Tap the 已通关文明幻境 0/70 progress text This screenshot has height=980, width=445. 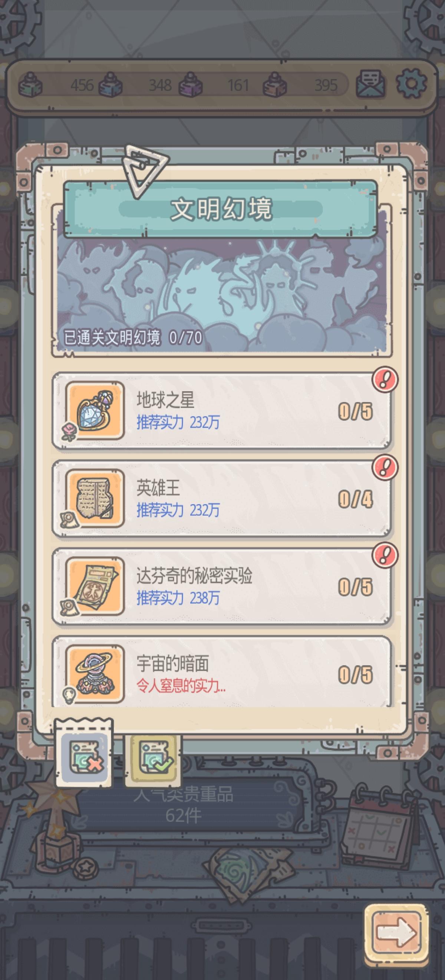pyautogui.click(x=133, y=337)
